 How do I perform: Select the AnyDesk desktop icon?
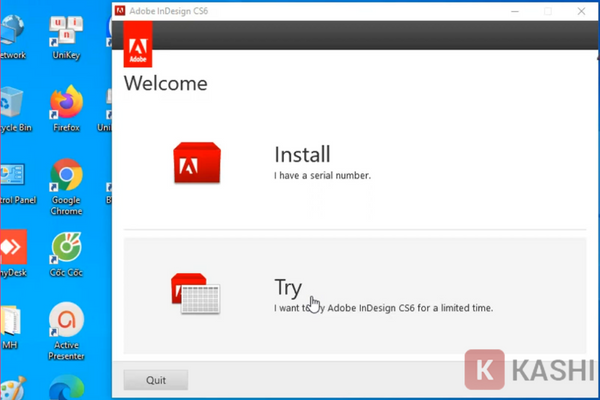point(12,248)
